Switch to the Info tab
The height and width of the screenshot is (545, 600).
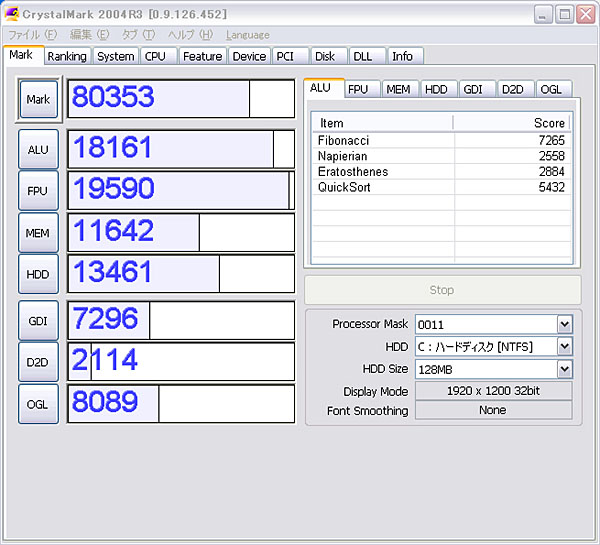[406, 56]
